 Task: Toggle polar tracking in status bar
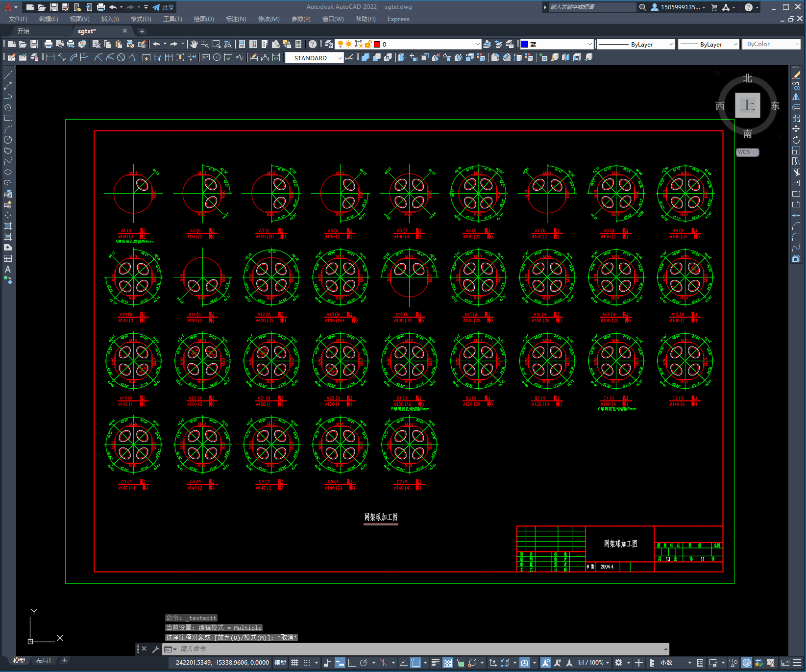pyautogui.click(x=364, y=663)
